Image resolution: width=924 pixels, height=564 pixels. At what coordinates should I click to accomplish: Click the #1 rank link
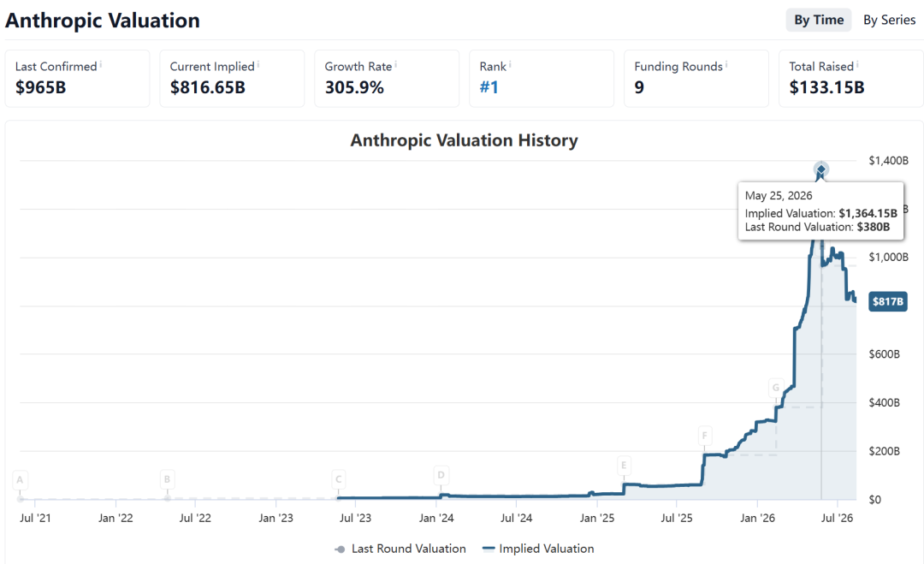point(489,87)
